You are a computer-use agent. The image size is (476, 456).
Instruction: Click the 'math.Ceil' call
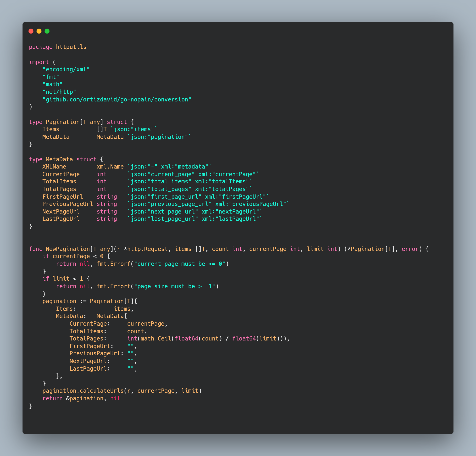click(156, 338)
